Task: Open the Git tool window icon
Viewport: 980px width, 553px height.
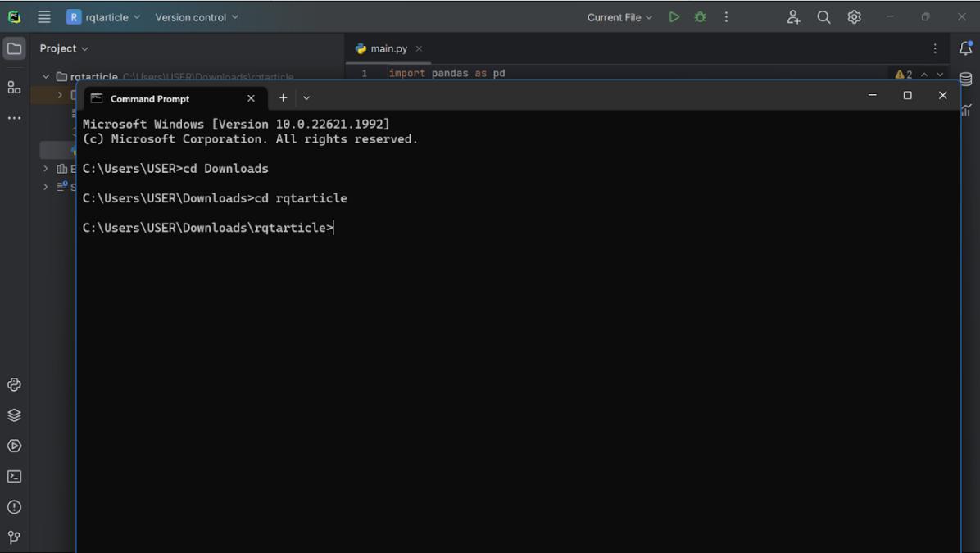Action: [14, 537]
